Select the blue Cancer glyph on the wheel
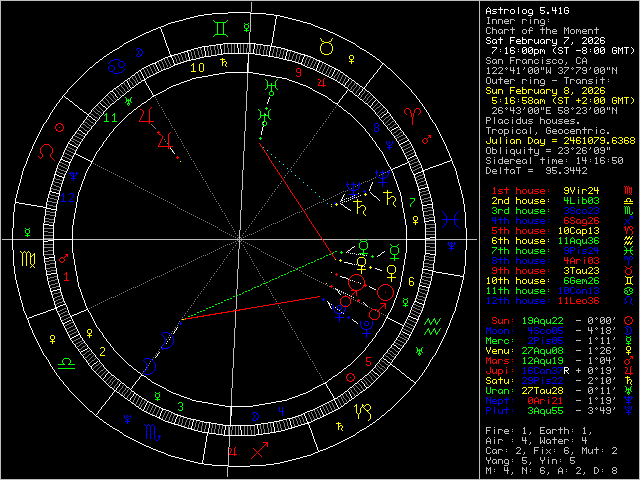This screenshot has height=480, width=640. (118, 66)
